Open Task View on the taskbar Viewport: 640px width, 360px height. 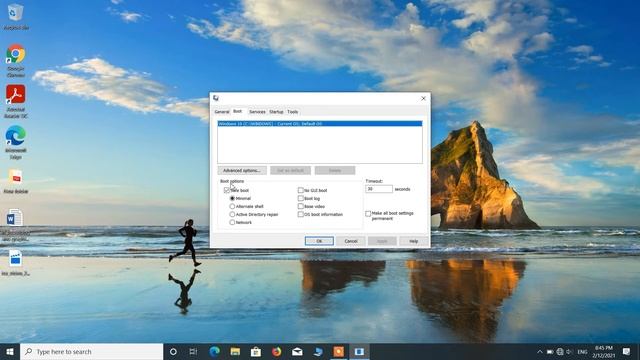[x=193, y=351]
